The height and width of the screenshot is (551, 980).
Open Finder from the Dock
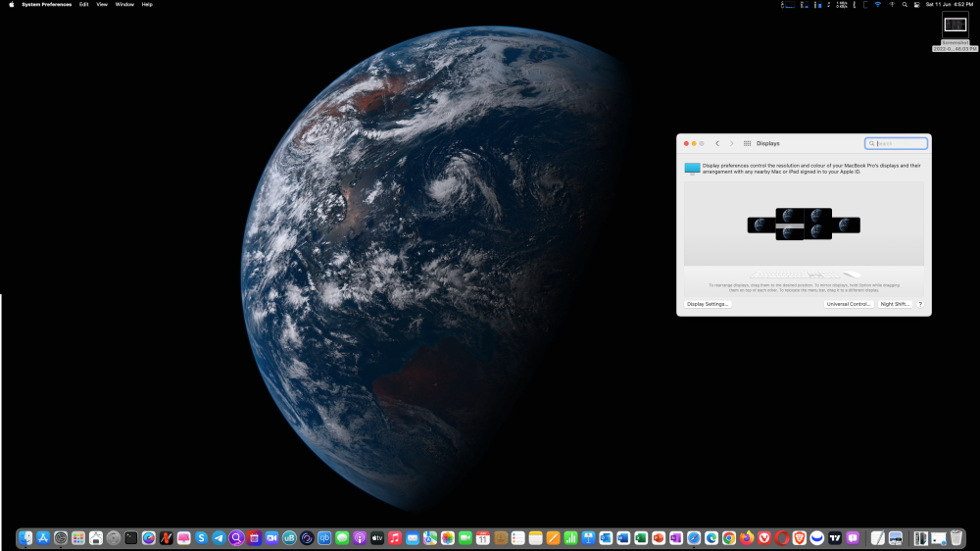(x=25, y=538)
